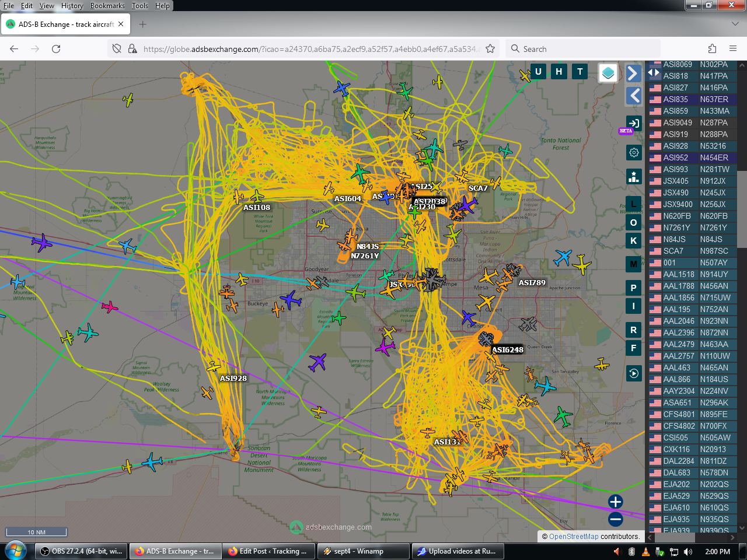Viewport: 747px width, 560px height.
Task: Open the Firefox hamburger menu
Action: click(x=733, y=49)
